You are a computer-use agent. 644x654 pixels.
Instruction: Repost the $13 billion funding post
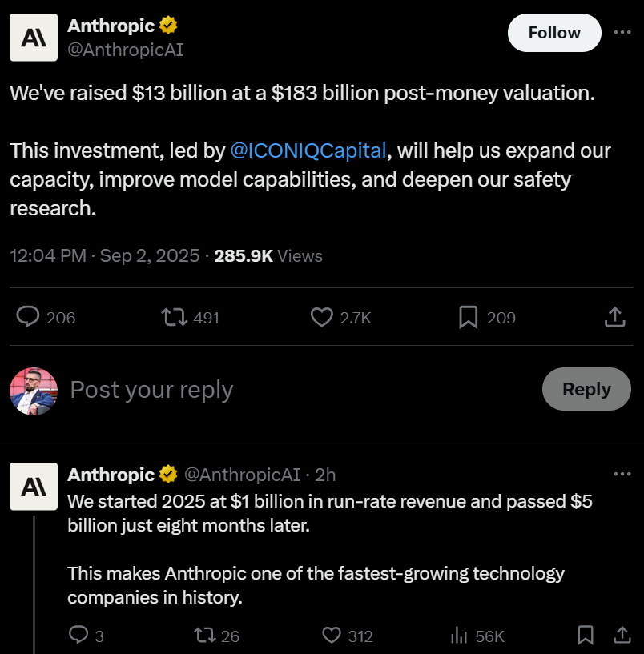[x=172, y=318]
